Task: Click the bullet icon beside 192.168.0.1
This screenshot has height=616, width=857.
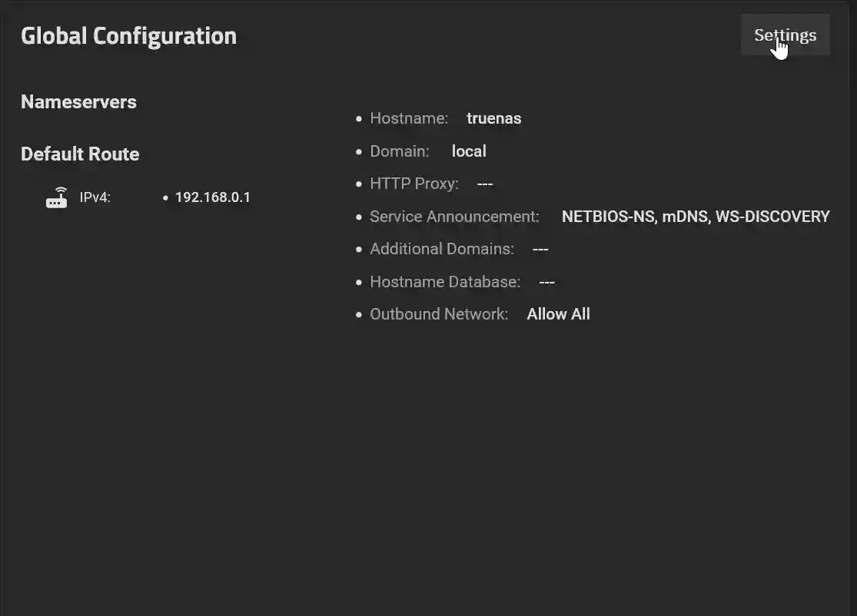Action: tap(165, 197)
